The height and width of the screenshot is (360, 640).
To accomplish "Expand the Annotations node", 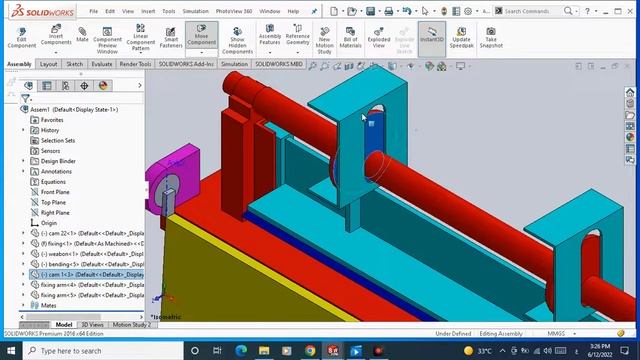I will click(23, 171).
